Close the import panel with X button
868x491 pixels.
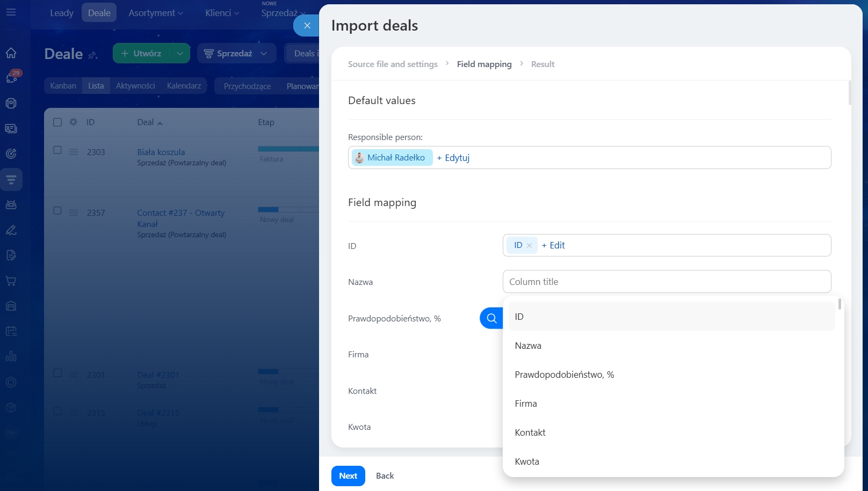[307, 25]
